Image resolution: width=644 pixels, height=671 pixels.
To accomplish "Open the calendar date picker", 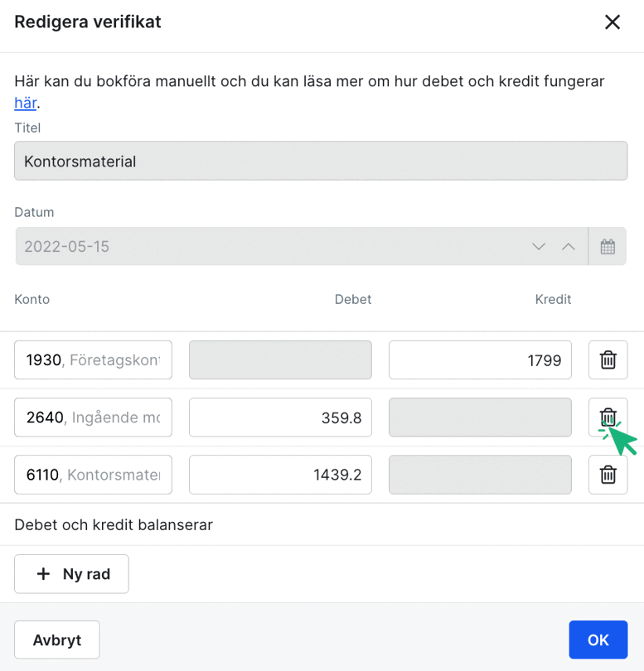I will coord(608,247).
